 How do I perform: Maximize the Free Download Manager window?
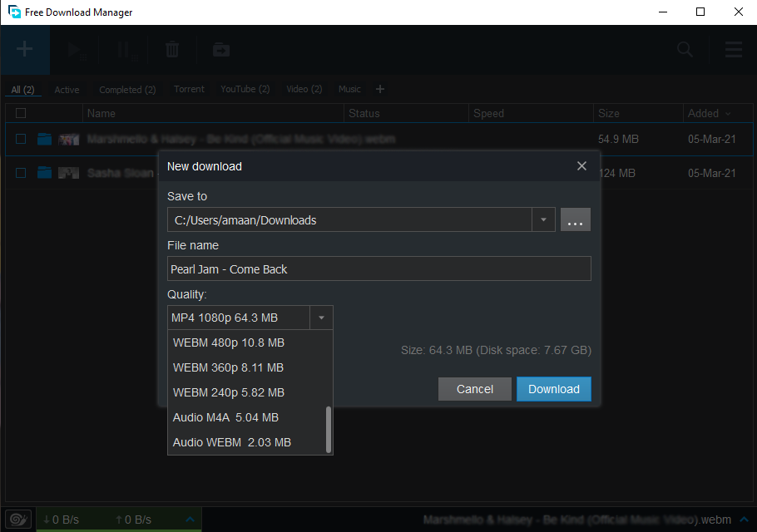[x=700, y=12]
